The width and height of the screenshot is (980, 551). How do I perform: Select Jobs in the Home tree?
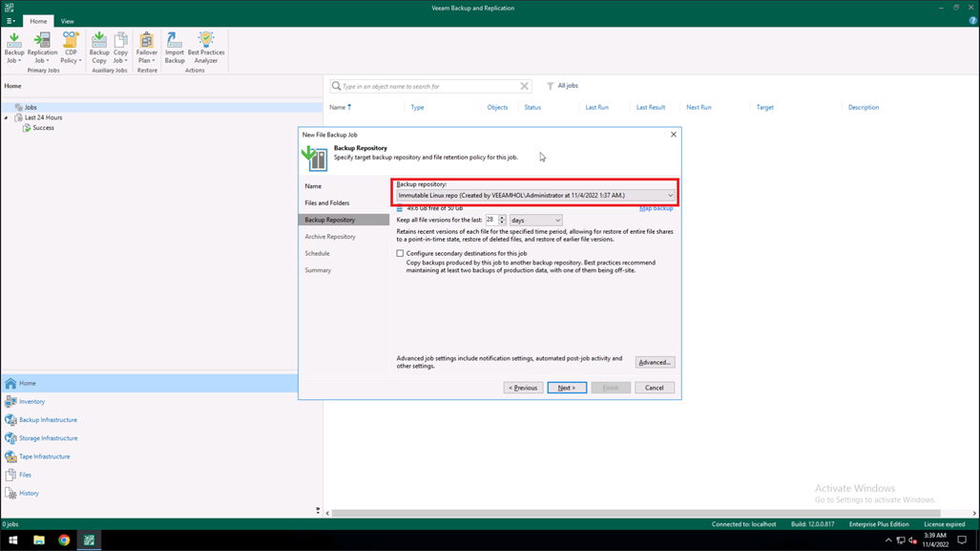[x=30, y=108]
